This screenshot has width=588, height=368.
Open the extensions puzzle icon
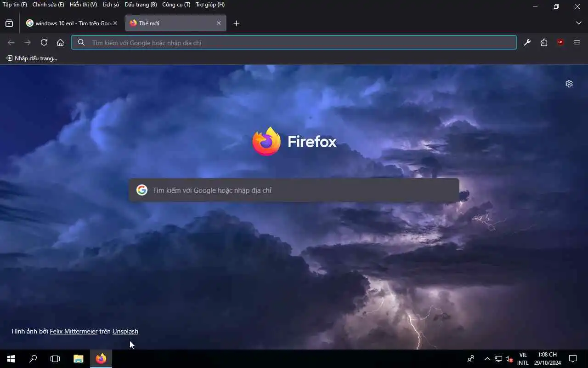point(544,43)
